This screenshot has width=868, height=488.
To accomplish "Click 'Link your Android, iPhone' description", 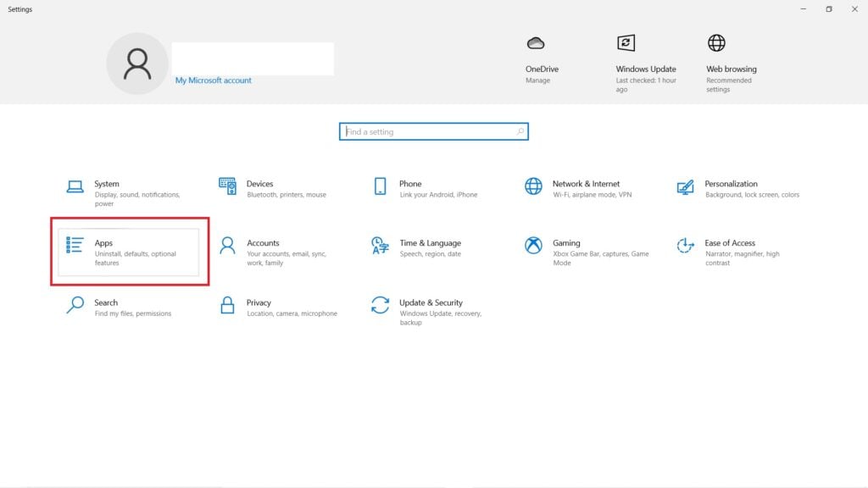I will click(x=438, y=195).
